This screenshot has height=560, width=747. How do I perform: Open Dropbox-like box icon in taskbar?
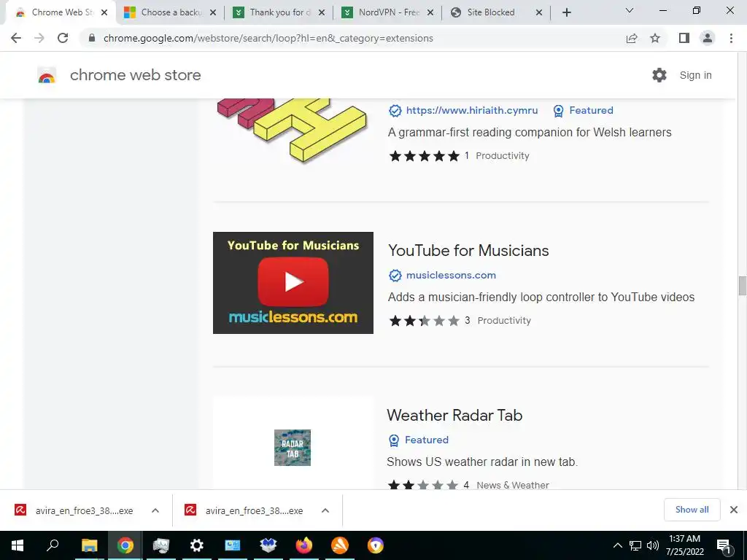pos(268,545)
